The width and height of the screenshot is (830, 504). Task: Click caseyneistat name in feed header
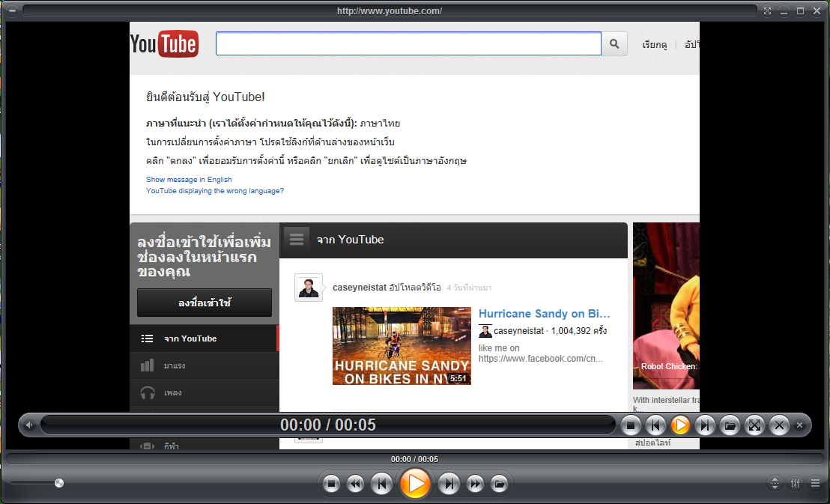coord(360,288)
